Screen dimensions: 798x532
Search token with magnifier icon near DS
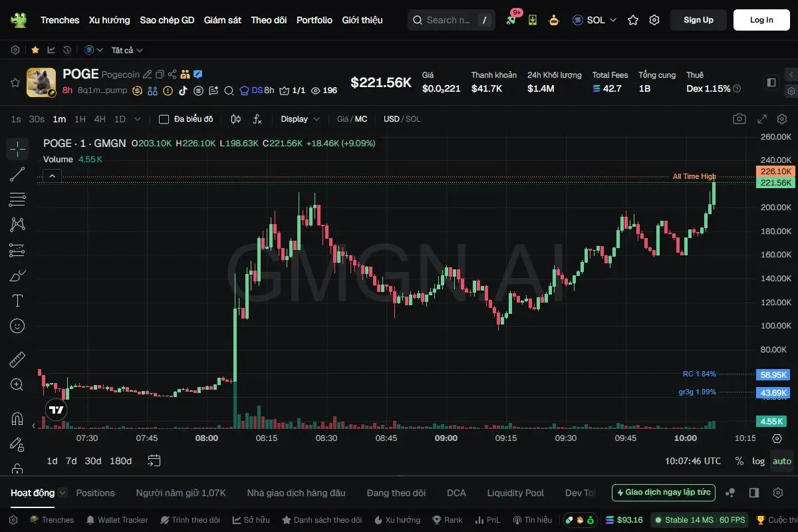(229, 90)
